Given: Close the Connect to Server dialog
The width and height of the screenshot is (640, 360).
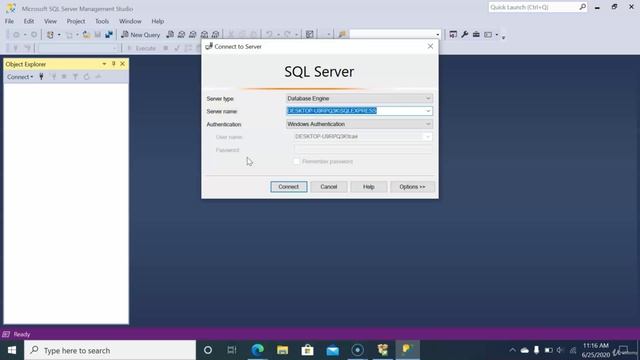Looking at the screenshot, I should coord(430,47).
